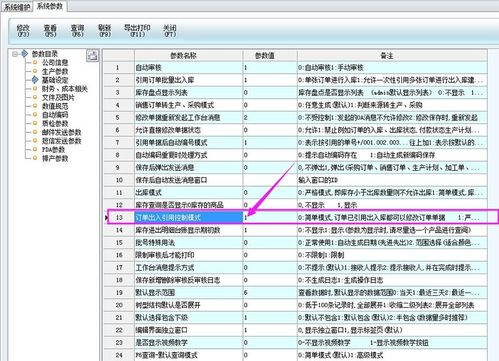
Task: Select the 工作台消息提示方式 cell
Action: coord(189,267)
